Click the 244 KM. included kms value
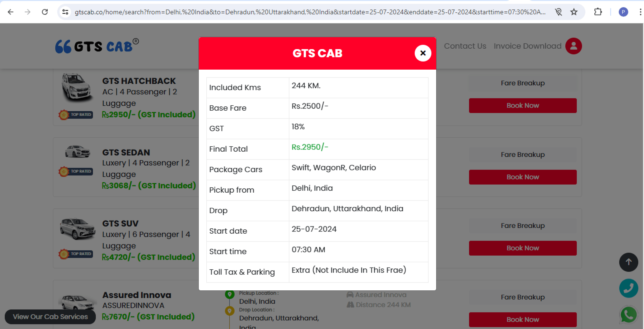 306,86
